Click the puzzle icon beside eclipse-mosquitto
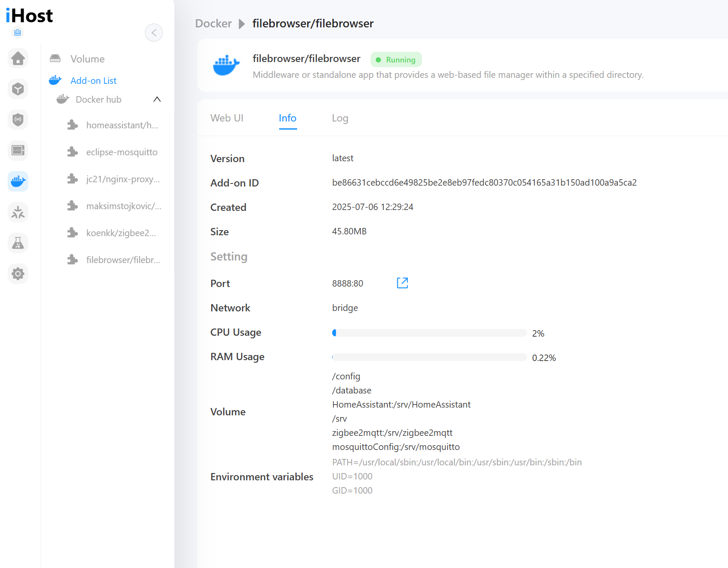The width and height of the screenshot is (728, 568). tap(73, 152)
